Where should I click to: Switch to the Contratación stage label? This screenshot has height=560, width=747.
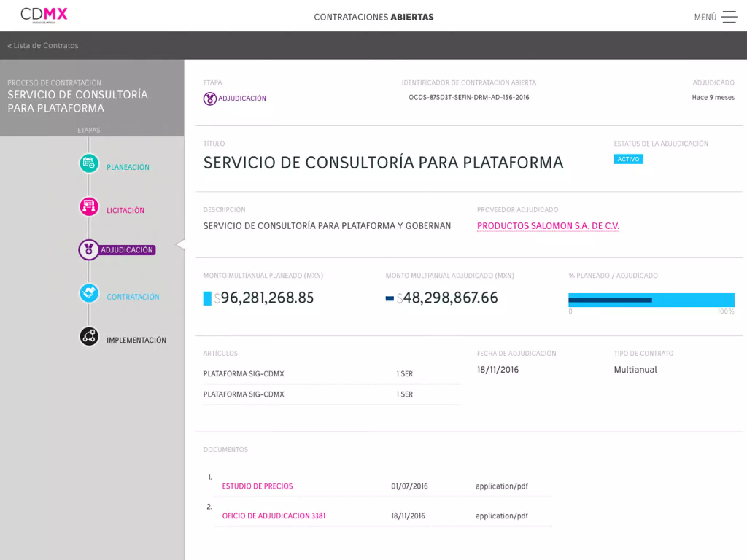(133, 297)
